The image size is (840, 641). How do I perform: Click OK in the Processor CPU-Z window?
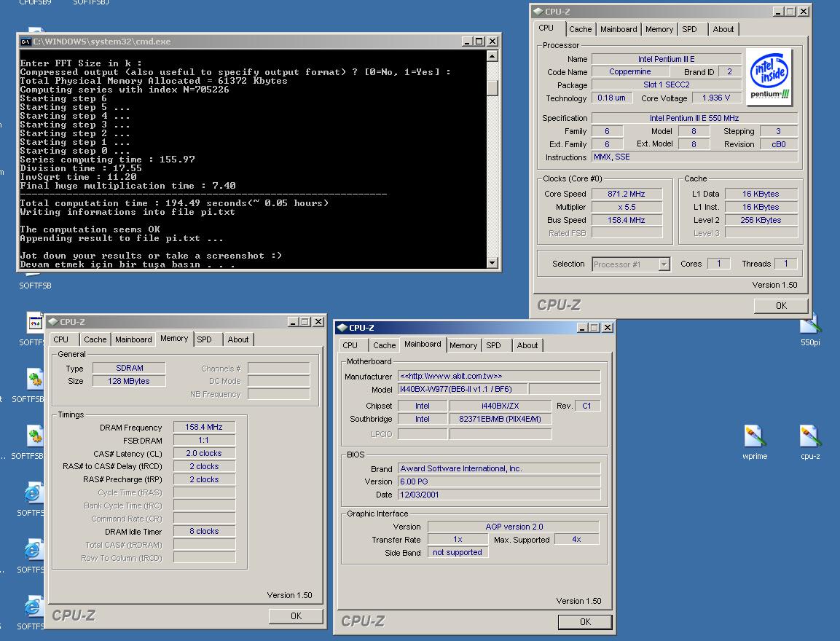[781, 306]
